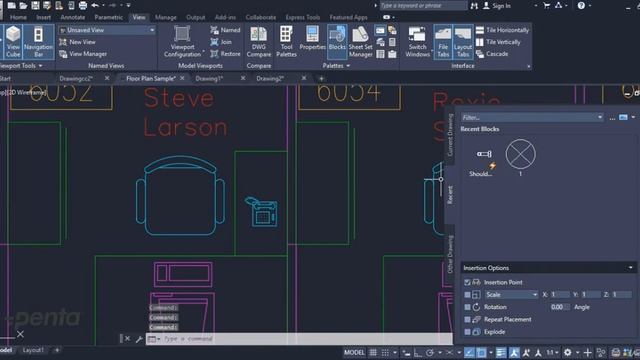Viewport: 640px width, 360px height.
Task: Open the Annotate ribbon tab
Action: pyautogui.click(x=73, y=17)
